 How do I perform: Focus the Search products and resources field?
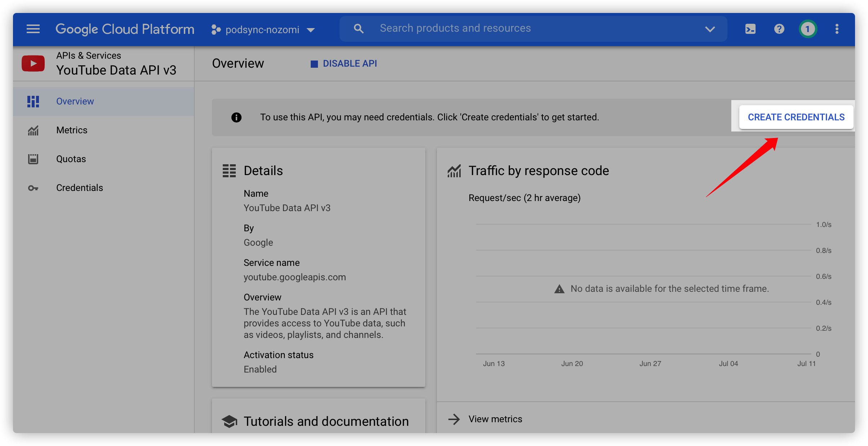(533, 28)
